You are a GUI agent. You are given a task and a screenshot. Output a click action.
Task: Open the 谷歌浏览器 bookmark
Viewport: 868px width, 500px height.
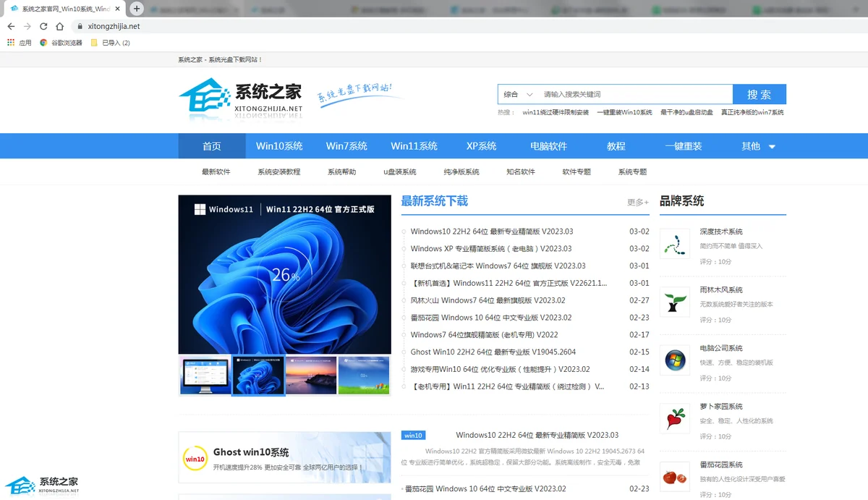click(61, 43)
